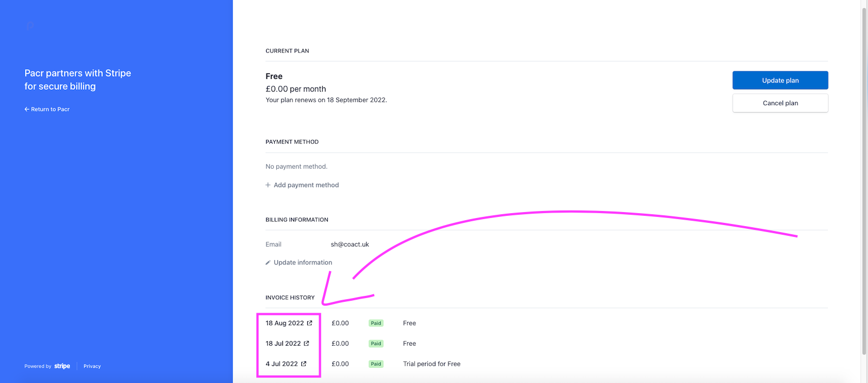The height and width of the screenshot is (383, 868).
Task: Choose the Update information link
Action: click(x=303, y=262)
